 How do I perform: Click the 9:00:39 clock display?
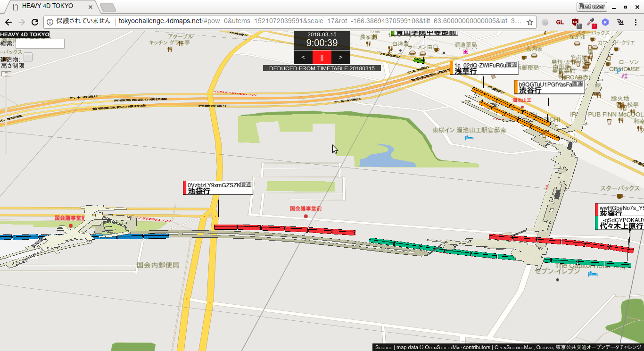pos(322,43)
